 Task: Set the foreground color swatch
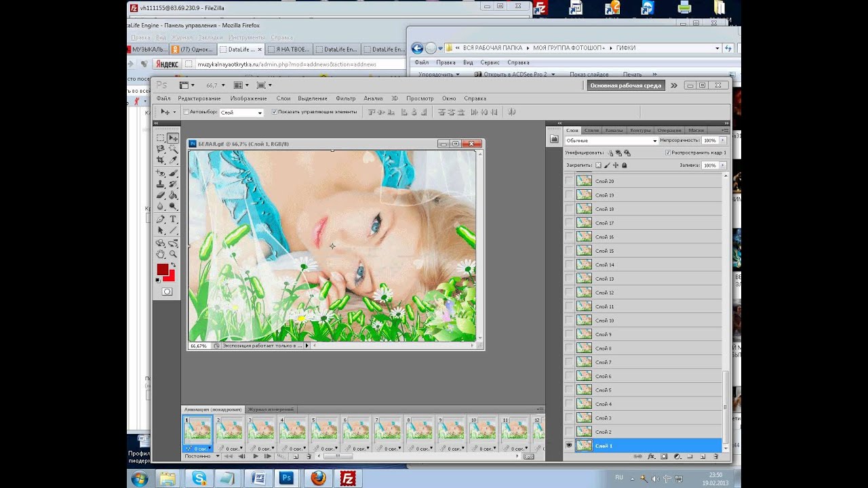click(163, 269)
